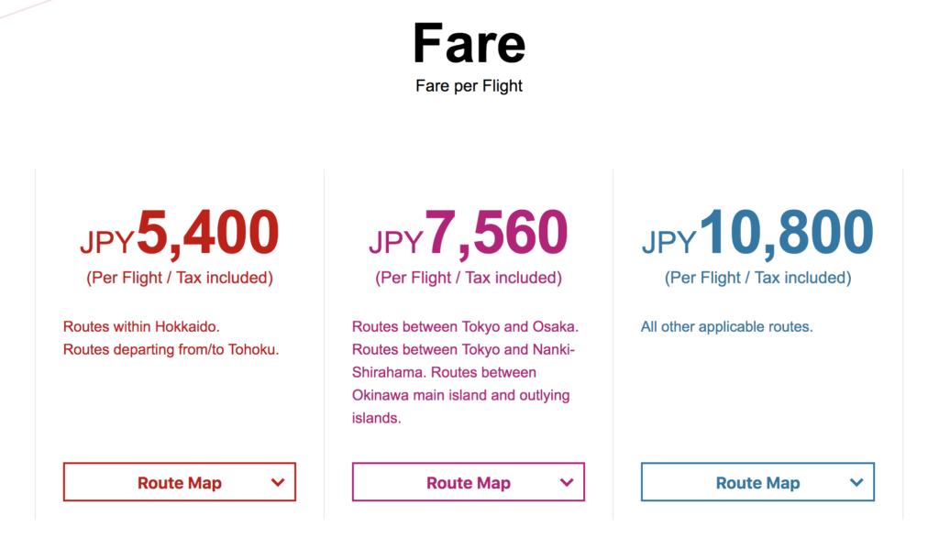Click Routes departing from/to Tohoku text
The image size is (939, 560).
171,349
